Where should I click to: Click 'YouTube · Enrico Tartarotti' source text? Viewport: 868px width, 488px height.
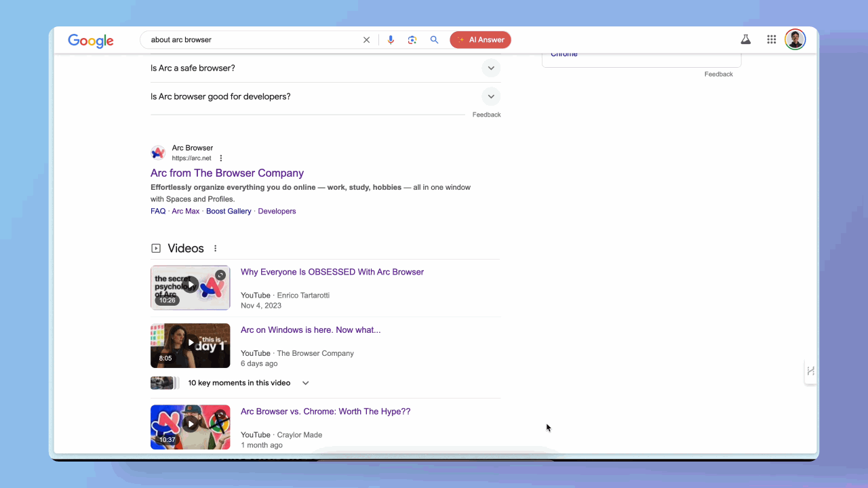[285, 296]
